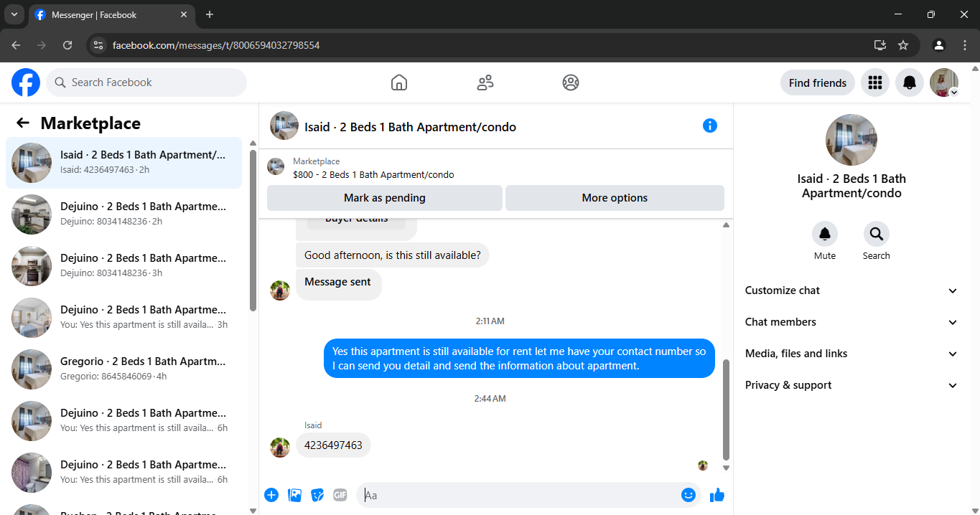Viewport: 980px width, 515px height.
Task: Send a thumbs-up like
Action: coord(717,495)
